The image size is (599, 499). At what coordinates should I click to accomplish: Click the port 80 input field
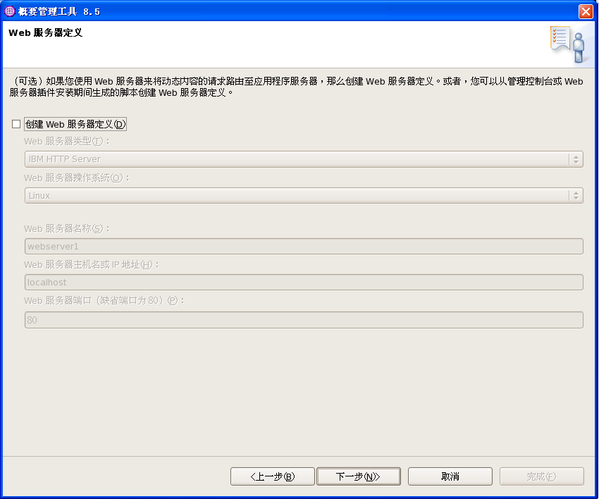pos(304,320)
